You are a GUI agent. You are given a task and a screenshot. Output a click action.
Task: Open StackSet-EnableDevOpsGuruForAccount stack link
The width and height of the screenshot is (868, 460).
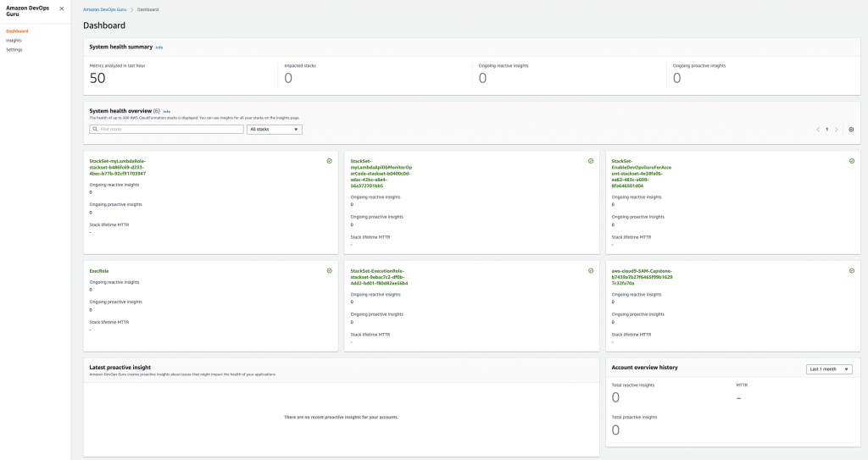[x=642, y=174]
